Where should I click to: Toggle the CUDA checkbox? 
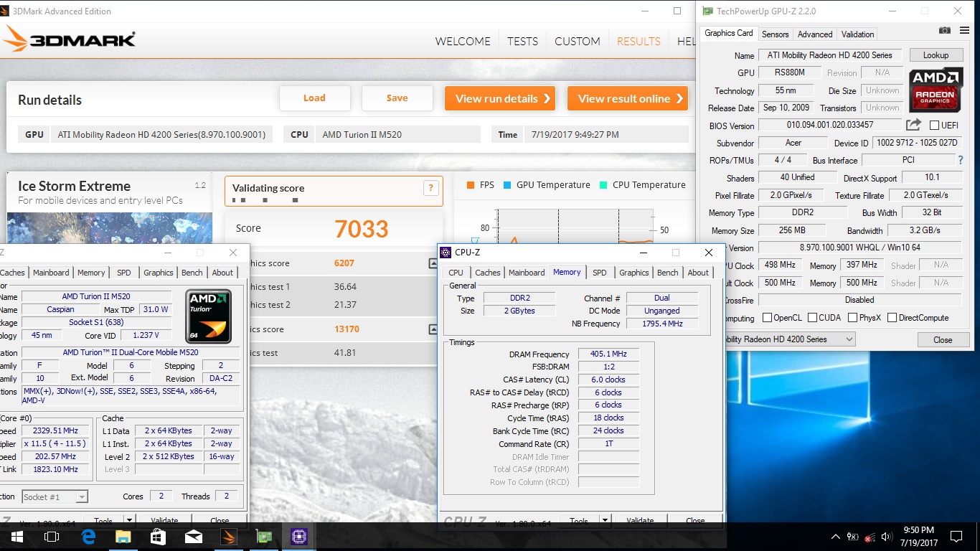point(812,318)
